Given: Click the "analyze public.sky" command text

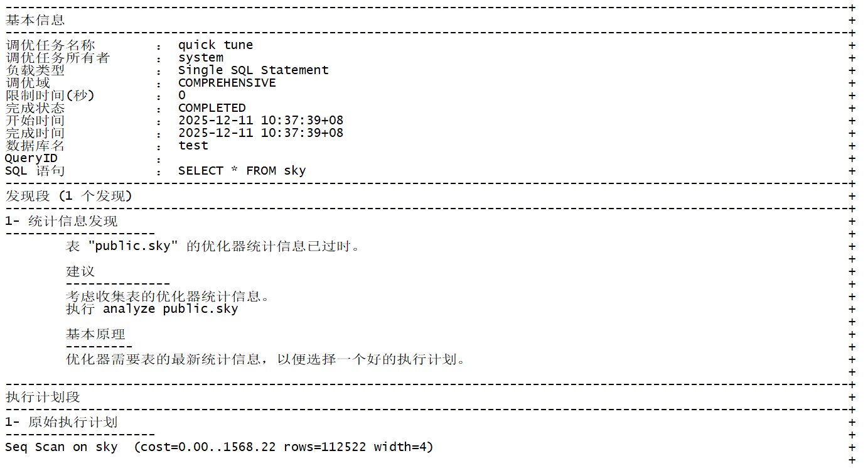Looking at the screenshot, I should click(x=170, y=309).
